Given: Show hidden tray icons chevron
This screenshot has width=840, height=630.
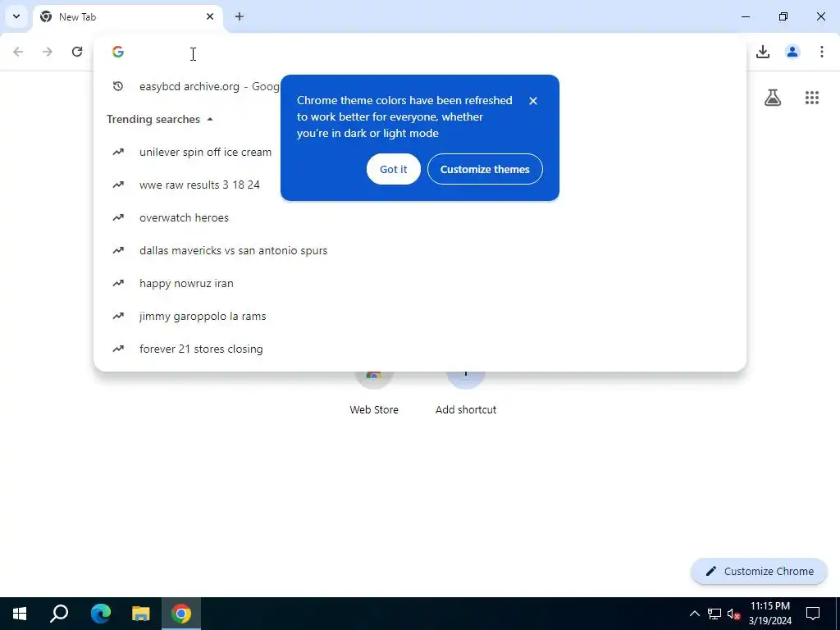Looking at the screenshot, I should click(x=694, y=614).
